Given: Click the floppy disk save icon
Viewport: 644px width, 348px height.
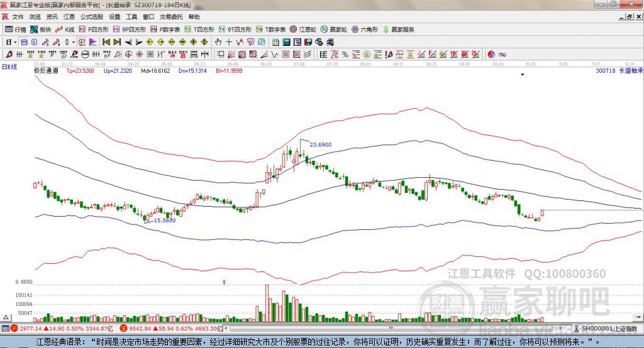Looking at the screenshot, I should pyautogui.click(x=308, y=42).
